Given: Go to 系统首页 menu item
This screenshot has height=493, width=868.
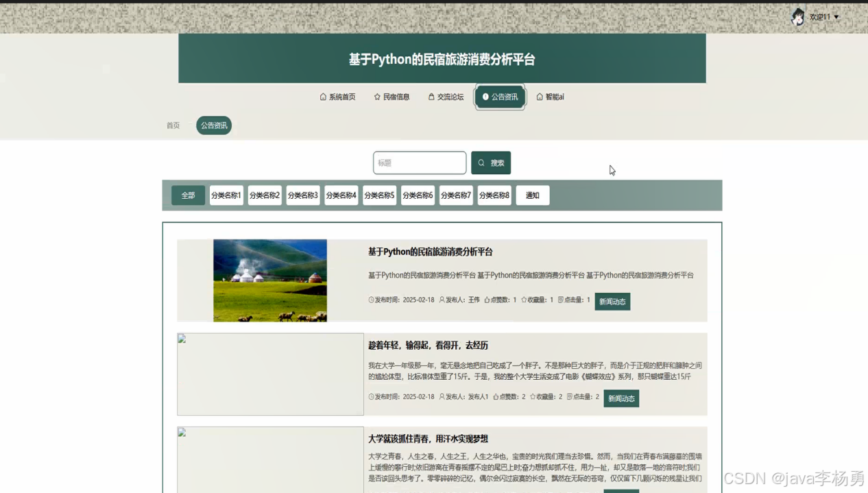Looking at the screenshot, I should pos(337,97).
